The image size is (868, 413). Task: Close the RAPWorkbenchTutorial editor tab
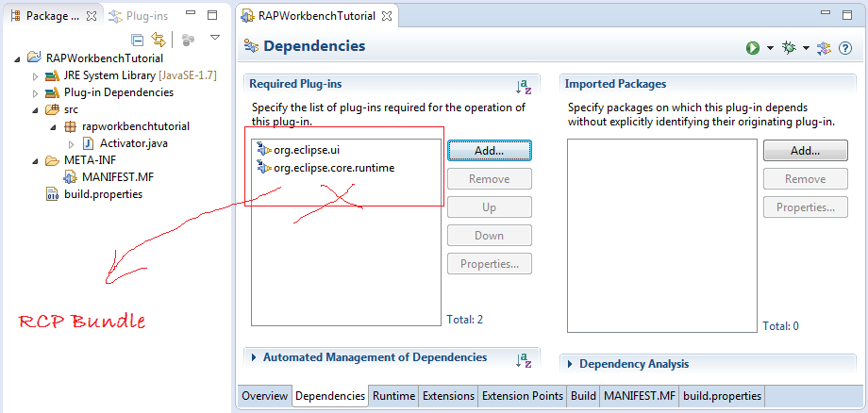tap(387, 16)
